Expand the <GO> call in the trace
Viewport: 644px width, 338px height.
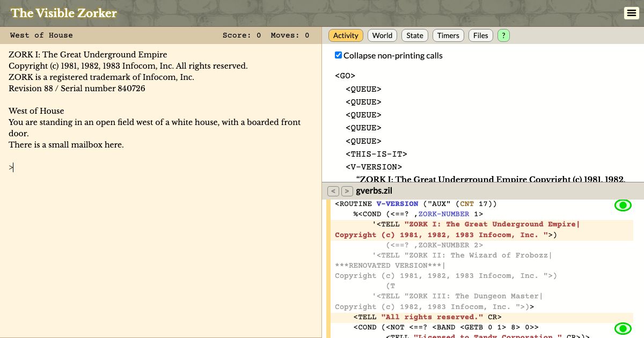coord(345,76)
